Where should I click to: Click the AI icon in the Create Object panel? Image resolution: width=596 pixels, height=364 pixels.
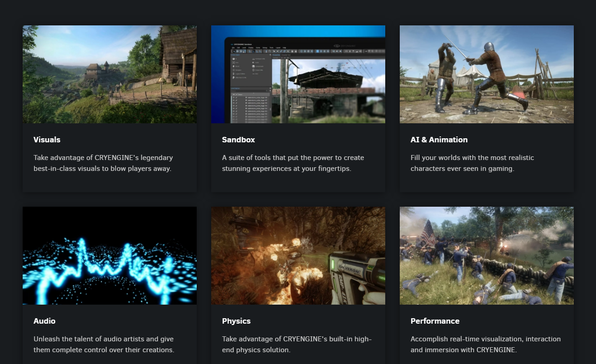[x=233, y=59]
